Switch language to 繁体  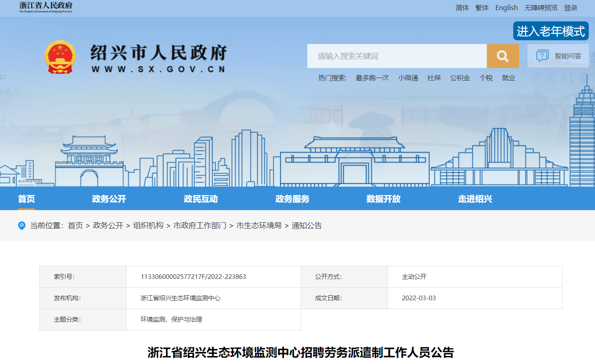(x=482, y=8)
